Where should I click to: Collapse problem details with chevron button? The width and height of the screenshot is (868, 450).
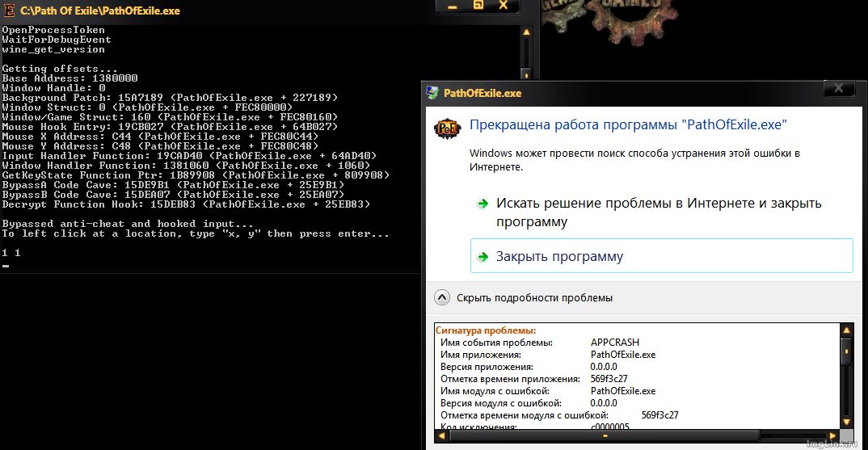[x=442, y=297]
